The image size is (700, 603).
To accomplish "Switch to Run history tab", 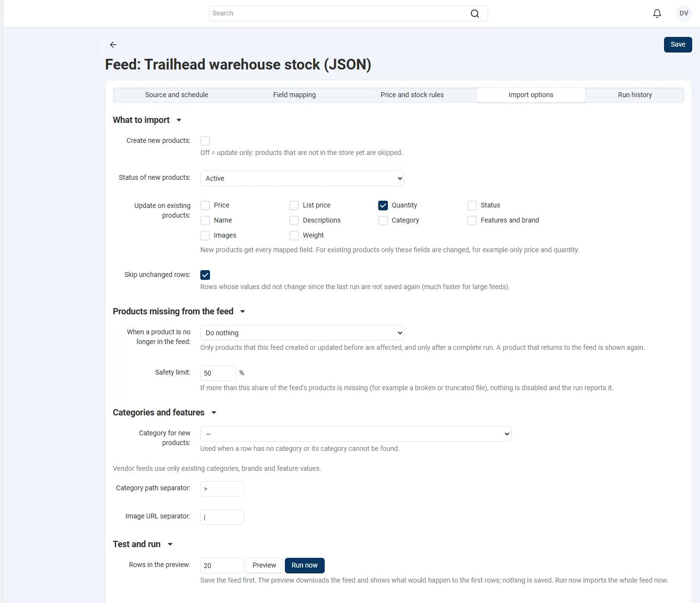I will [635, 95].
